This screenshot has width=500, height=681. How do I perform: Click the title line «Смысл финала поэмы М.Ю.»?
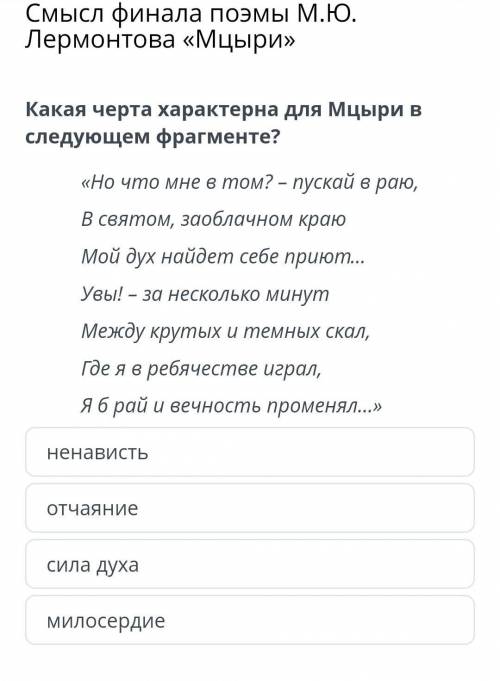tap(190, 14)
